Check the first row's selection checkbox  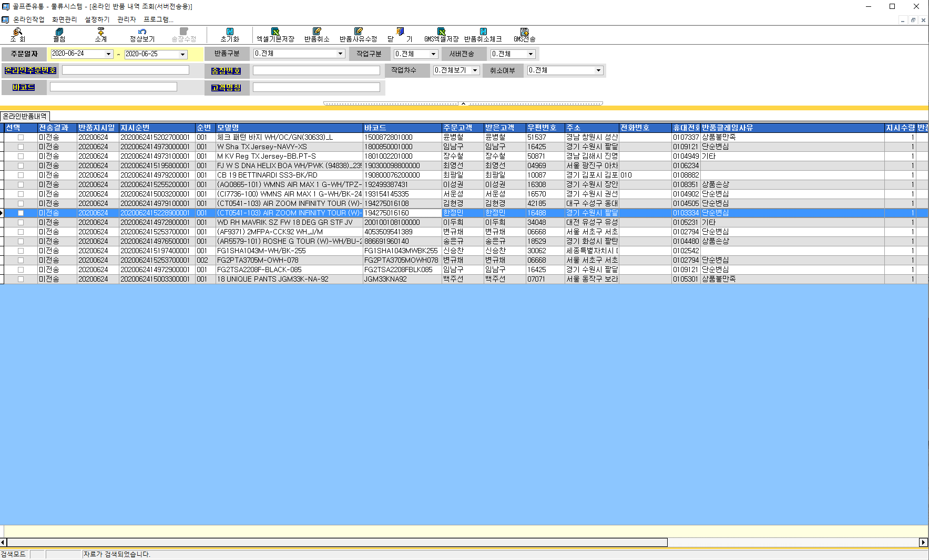[x=21, y=138]
